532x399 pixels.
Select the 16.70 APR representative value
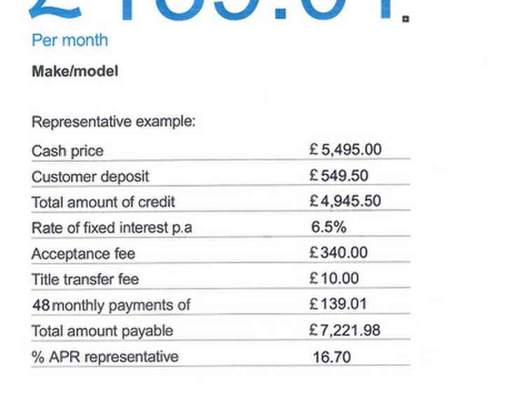pyautogui.click(x=332, y=357)
